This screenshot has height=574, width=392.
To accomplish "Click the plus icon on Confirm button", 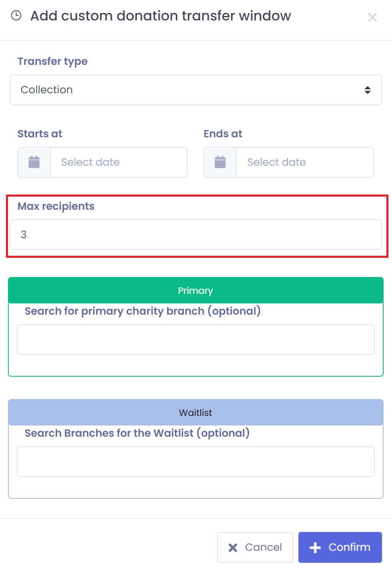I will click(315, 548).
